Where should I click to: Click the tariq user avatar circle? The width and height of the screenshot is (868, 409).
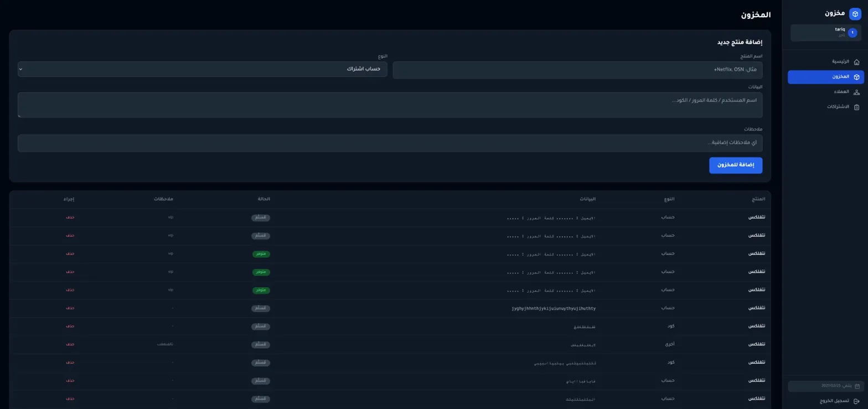852,33
